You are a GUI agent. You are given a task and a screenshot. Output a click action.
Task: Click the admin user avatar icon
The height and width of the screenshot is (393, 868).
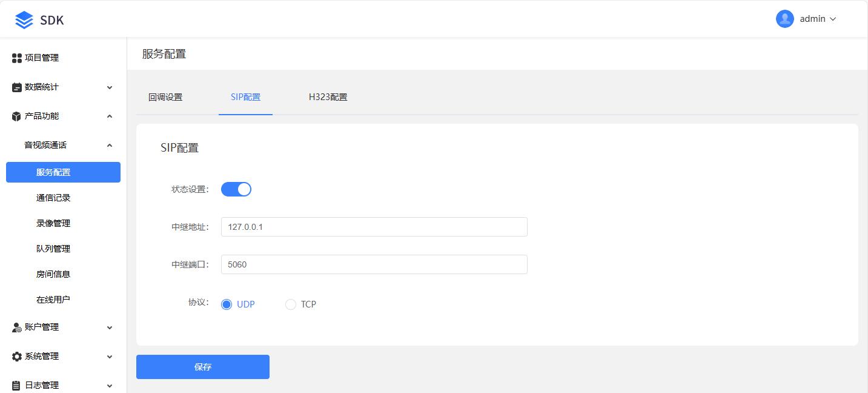(x=785, y=19)
